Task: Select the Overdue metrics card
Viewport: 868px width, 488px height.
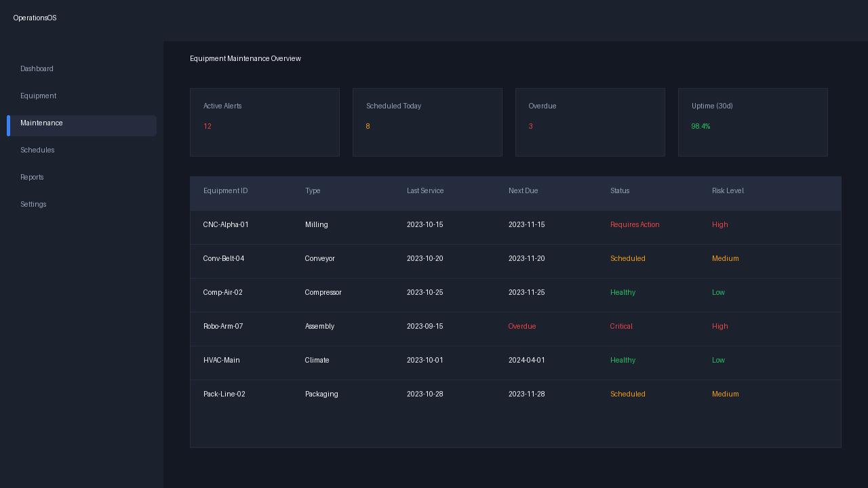Action: [x=590, y=122]
